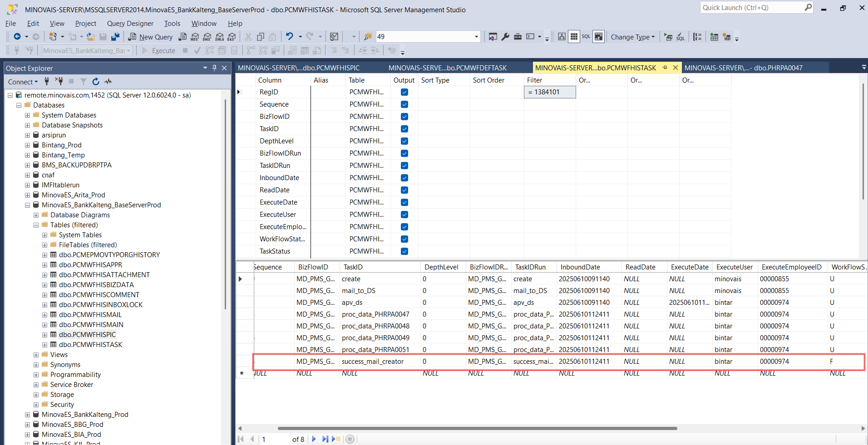Switch to the dbo.PCMWFHISPIC tab
Image resolution: width=868 pixels, height=445 pixels.
click(299, 68)
